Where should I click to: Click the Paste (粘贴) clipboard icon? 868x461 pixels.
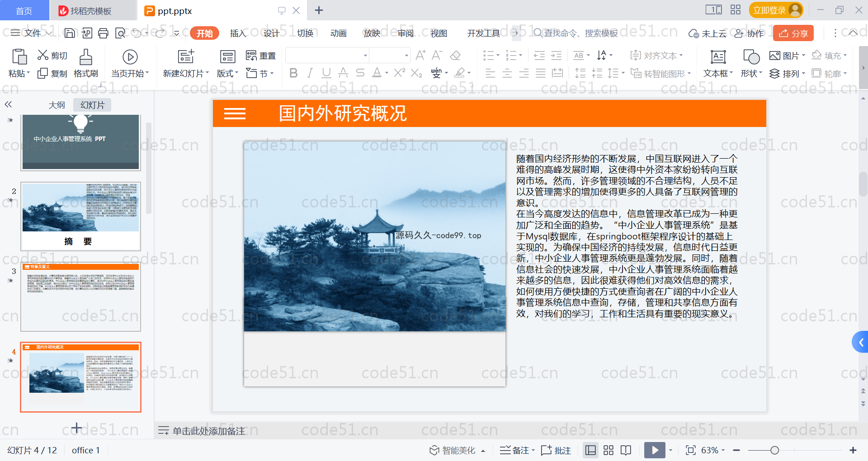19,57
